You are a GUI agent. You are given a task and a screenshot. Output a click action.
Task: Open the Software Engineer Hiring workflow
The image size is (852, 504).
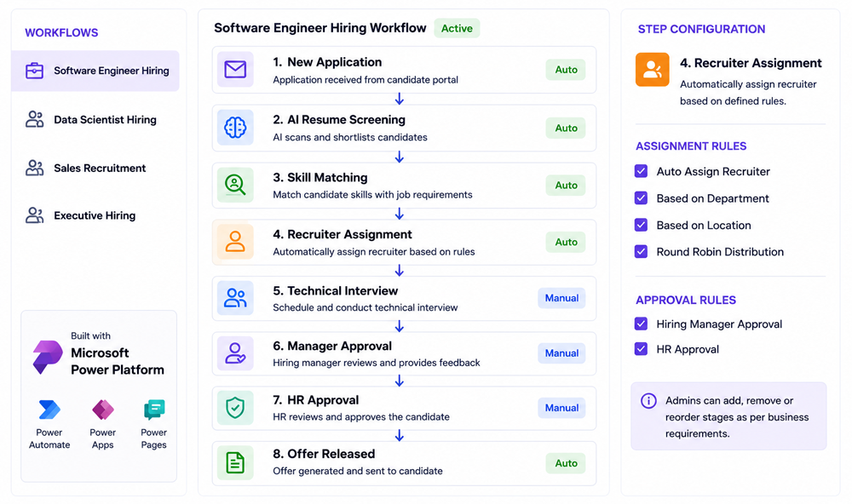[x=95, y=71]
